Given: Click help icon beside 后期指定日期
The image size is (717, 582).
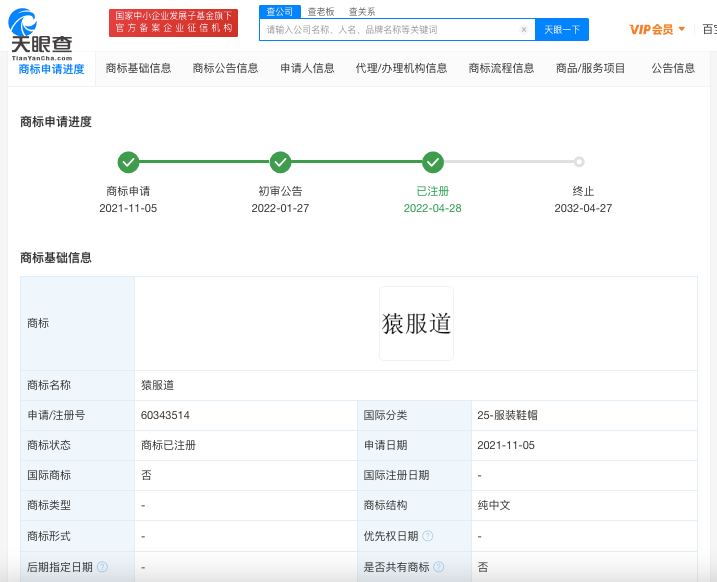Looking at the screenshot, I should (102, 567).
